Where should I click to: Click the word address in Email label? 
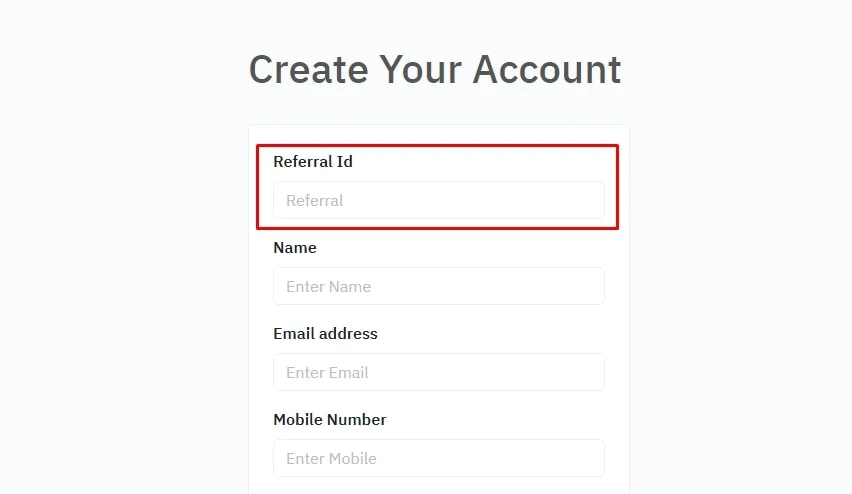pyautogui.click(x=347, y=333)
